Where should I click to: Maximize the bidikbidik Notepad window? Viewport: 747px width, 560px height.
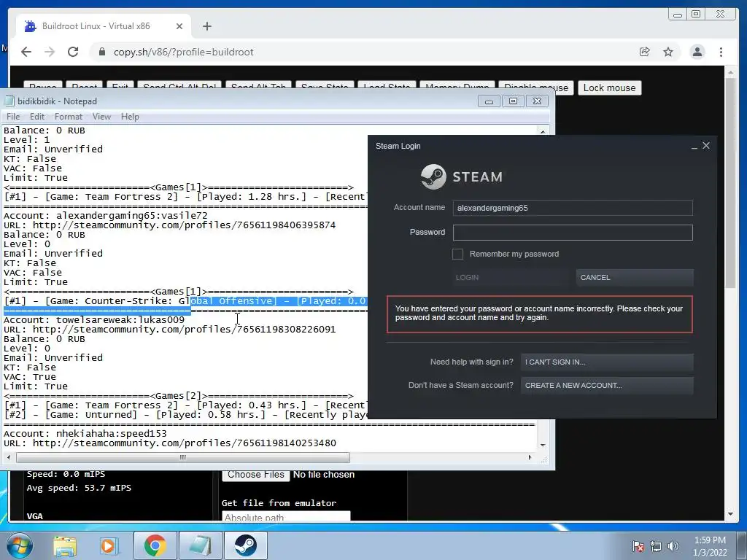513,101
